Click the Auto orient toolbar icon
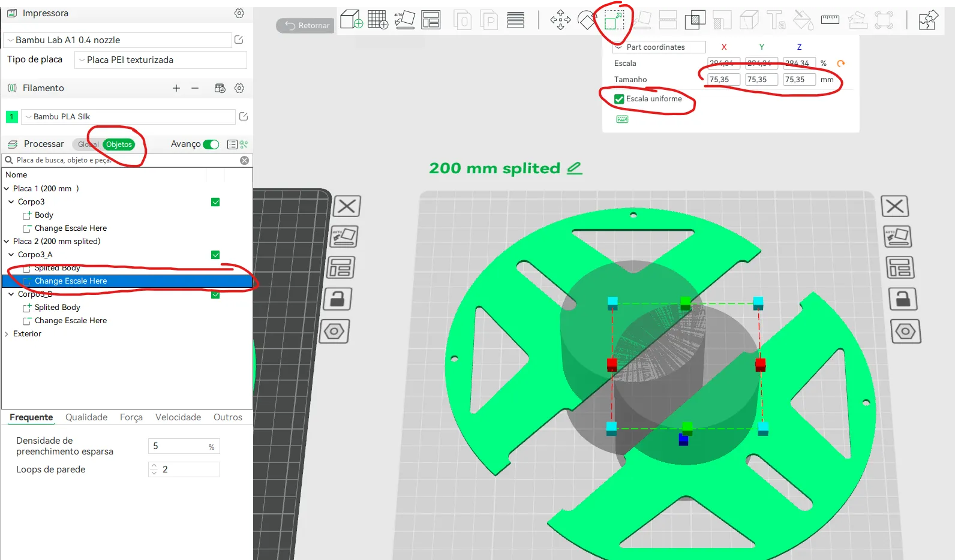The image size is (955, 560). click(x=404, y=20)
